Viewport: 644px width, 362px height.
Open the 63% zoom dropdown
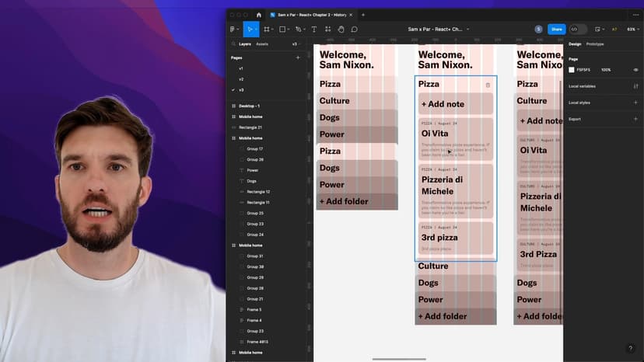click(633, 30)
